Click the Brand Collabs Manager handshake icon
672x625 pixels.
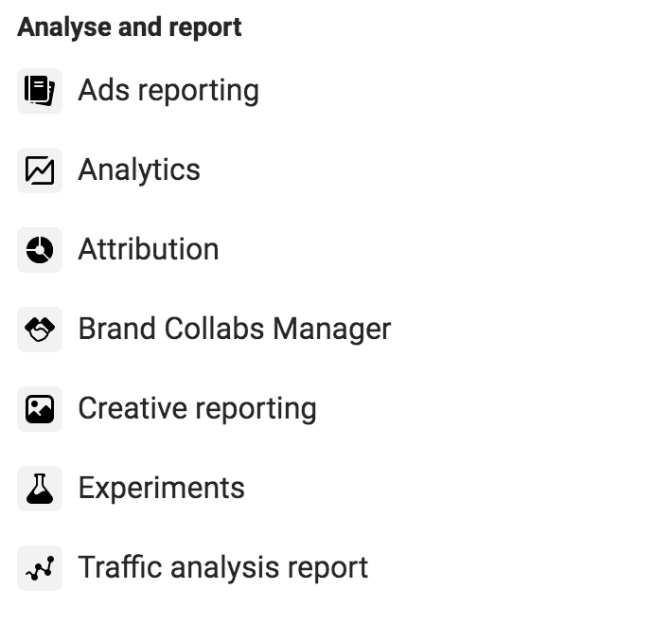point(40,330)
